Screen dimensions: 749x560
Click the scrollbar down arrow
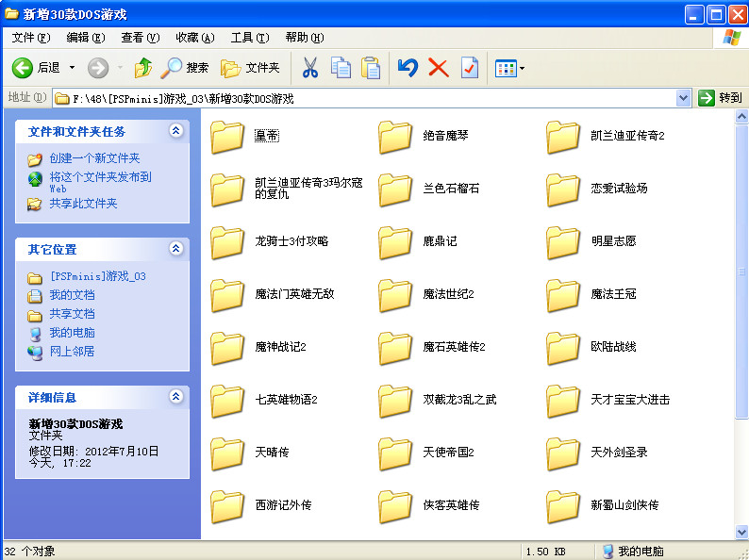pos(741,532)
